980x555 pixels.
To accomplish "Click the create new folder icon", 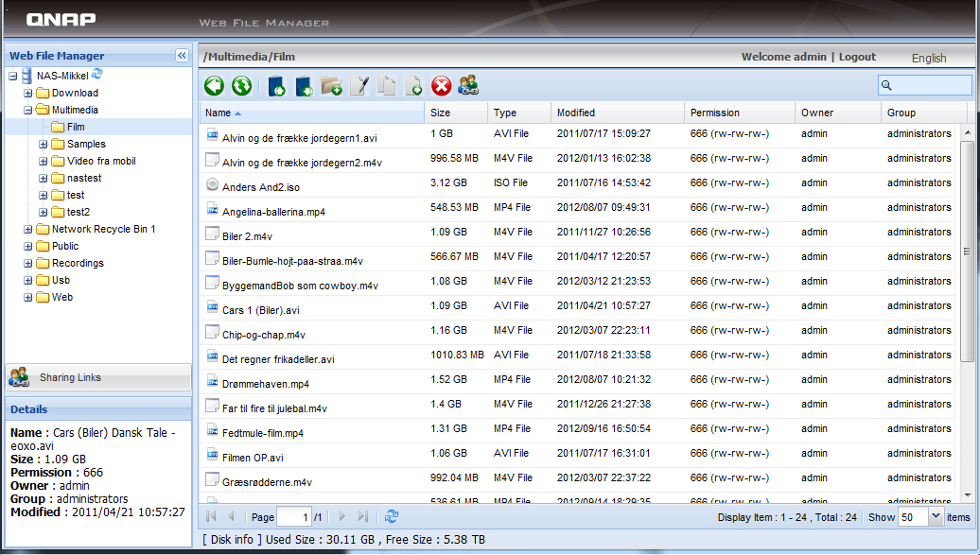I will coord(331,86).
